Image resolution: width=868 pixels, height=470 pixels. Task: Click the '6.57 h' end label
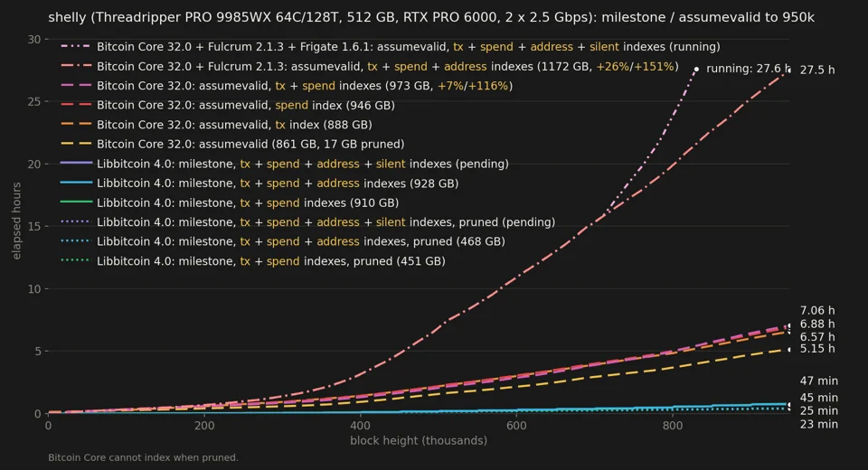[817, 336]
